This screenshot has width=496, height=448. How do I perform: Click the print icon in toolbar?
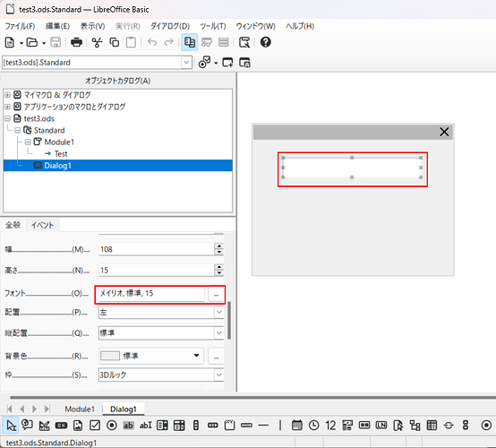pyautogui.click(x=76, y=42)
